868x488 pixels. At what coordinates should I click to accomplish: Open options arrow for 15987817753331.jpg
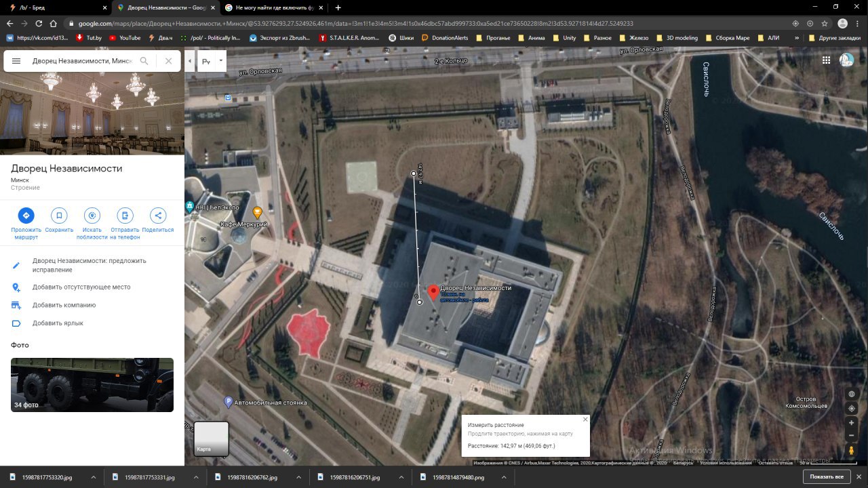coord(195,477)
